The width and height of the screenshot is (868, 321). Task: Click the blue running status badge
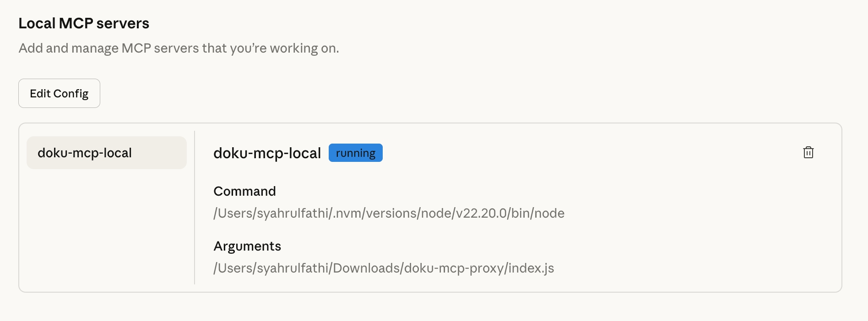(355, 153)
